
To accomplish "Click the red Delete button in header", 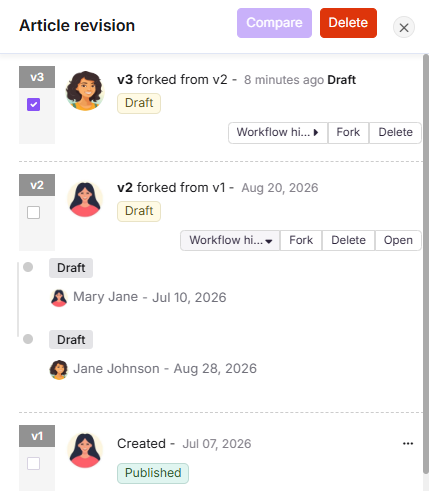I will 348,23.
